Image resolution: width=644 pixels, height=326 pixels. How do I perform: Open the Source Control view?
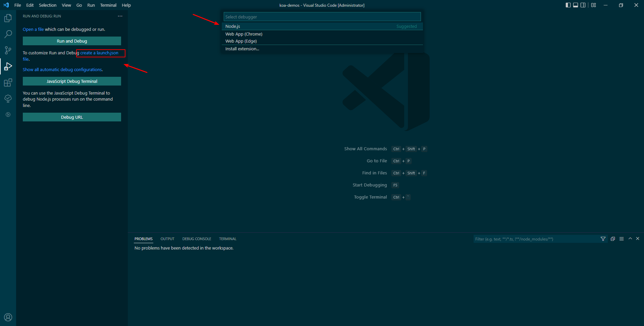(8, 50)
